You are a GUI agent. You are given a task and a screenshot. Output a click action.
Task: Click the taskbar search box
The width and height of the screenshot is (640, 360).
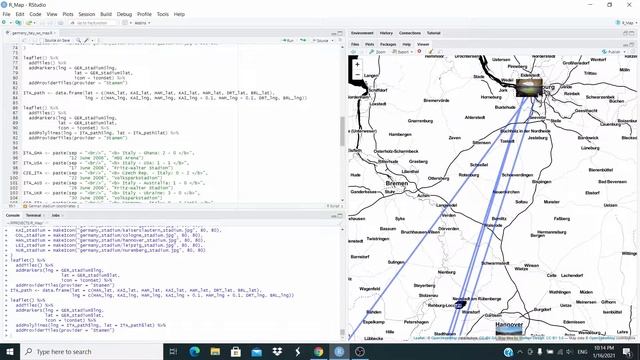pyautogui.click(x=91, y=351)
